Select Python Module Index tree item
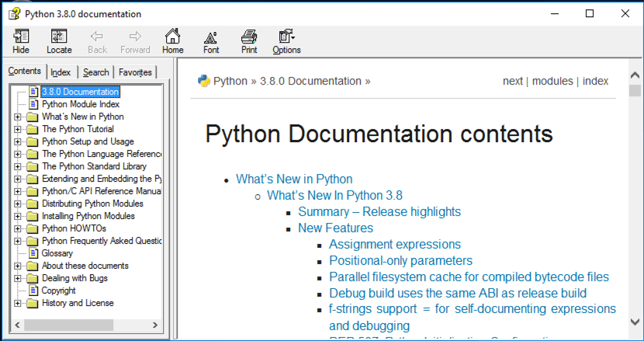 click(x=81, y=104)
